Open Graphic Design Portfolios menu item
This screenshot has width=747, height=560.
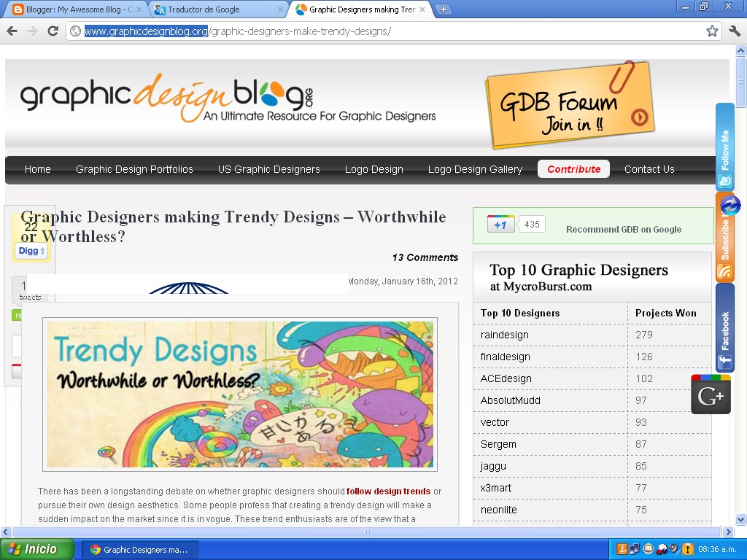[134, 169]
